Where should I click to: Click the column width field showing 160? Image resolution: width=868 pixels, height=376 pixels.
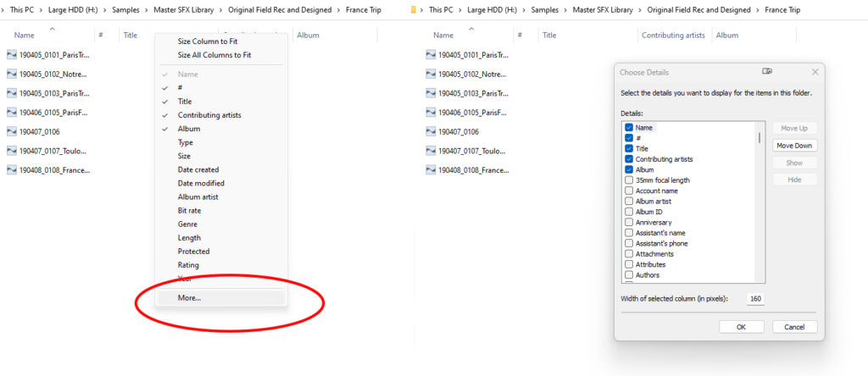tap(755, 299)
